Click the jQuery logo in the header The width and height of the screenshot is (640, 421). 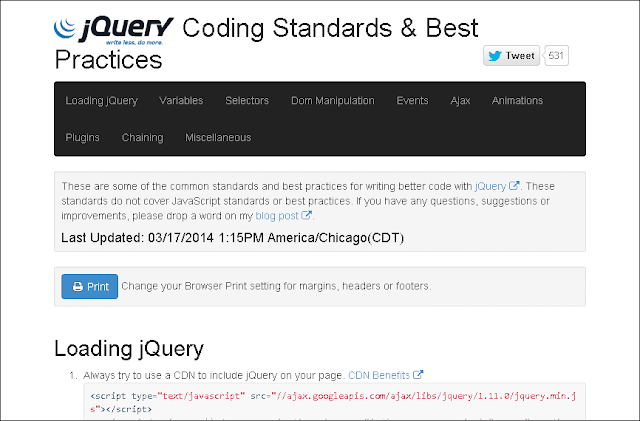114,30
